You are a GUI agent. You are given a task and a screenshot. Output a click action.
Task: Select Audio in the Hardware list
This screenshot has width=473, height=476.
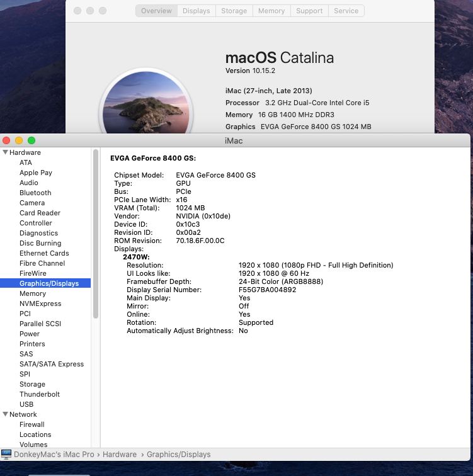click(29, 183)
